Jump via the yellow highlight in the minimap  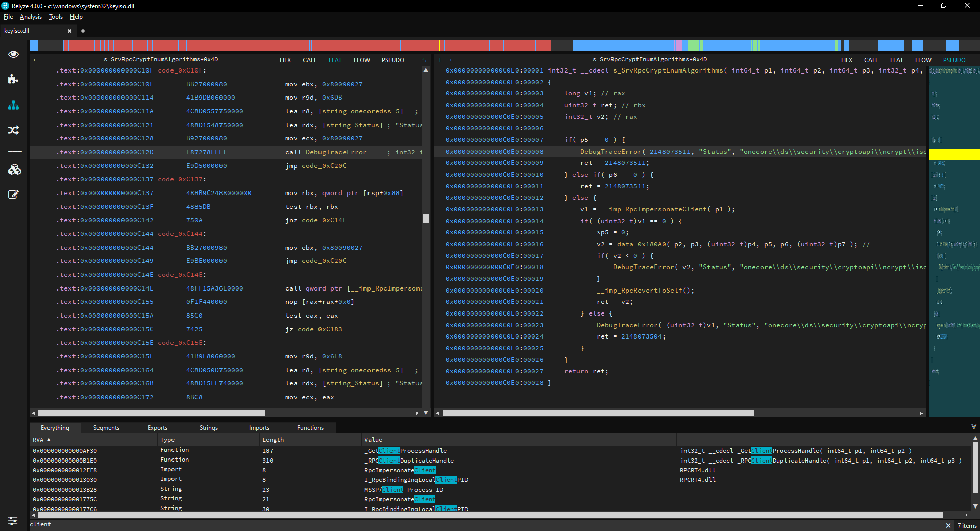953,154
